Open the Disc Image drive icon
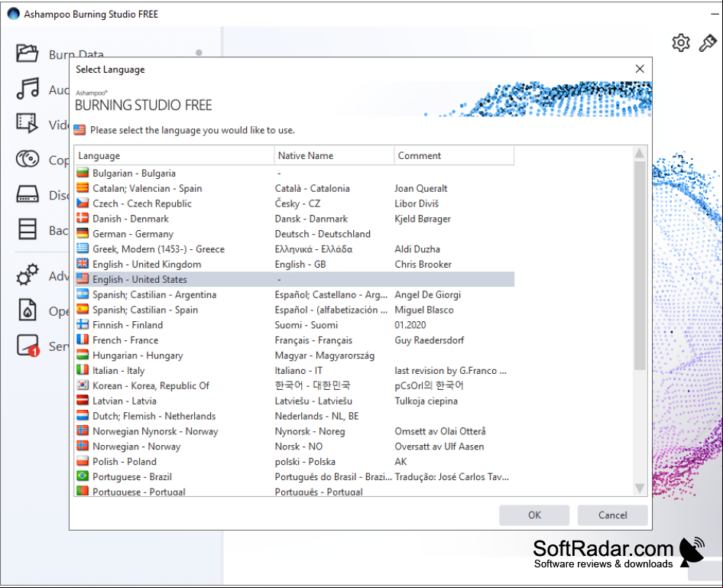Screen dimensions: 723x588 [28, 194]
